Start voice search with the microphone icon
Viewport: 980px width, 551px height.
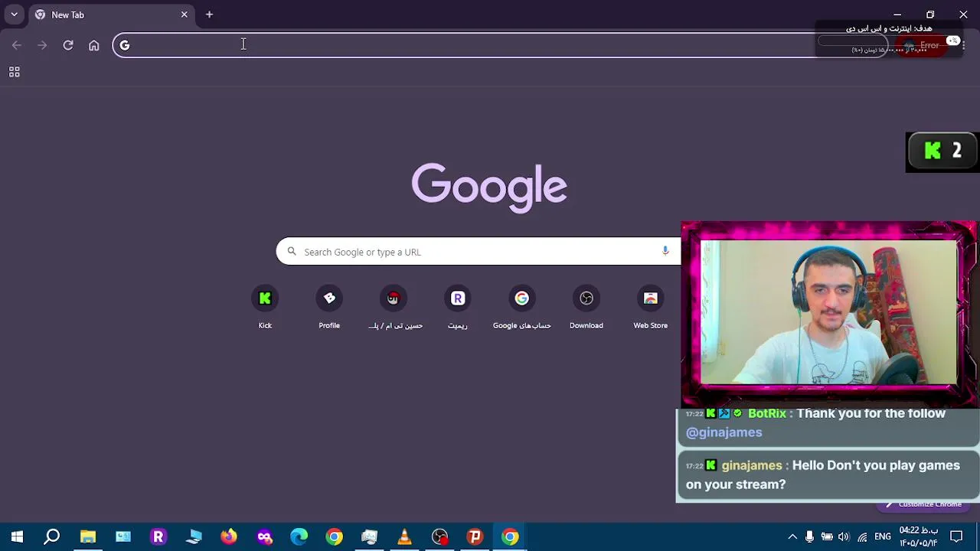tap(665, 251)
